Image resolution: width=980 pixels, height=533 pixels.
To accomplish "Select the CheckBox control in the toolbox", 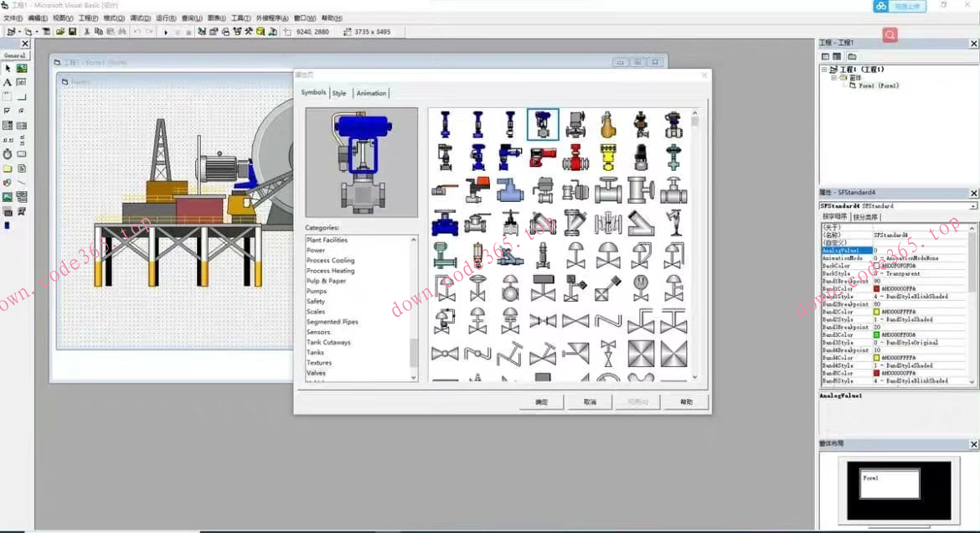I will (8, 111).
